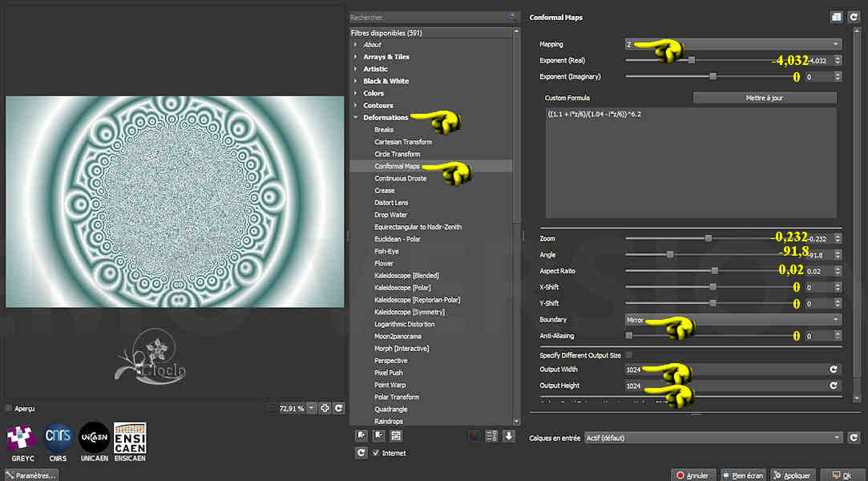Select the Fish-Eye filter in list

click(x=386, y=251)
